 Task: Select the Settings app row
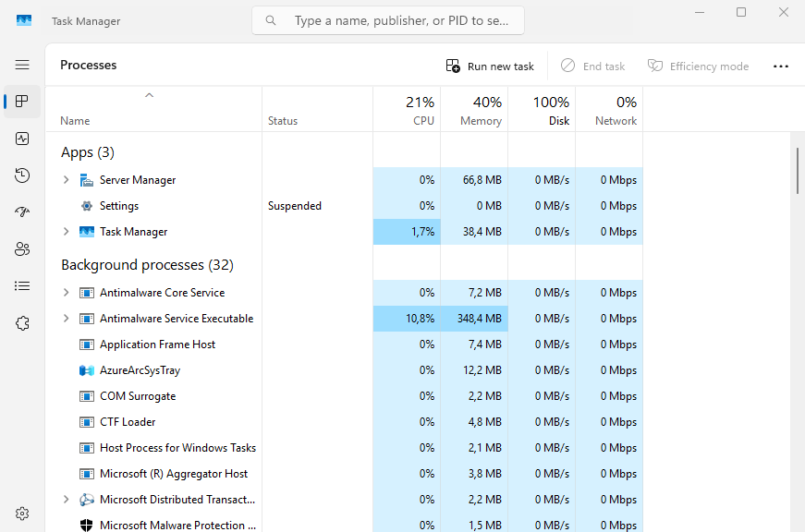coord(119,206)
